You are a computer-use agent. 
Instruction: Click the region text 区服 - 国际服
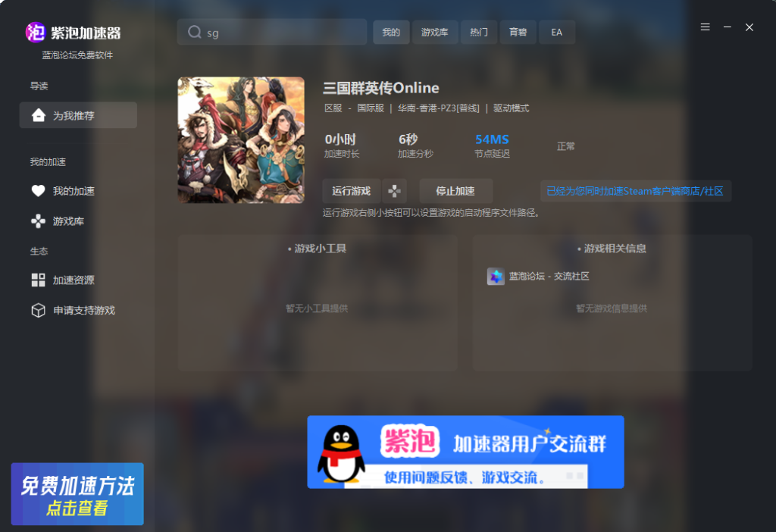tap(355, 108)
